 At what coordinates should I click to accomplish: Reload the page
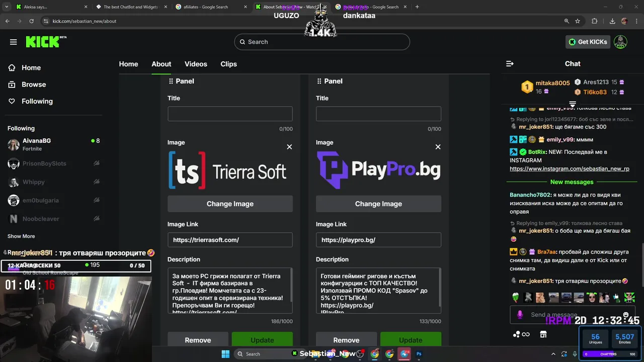32,21
